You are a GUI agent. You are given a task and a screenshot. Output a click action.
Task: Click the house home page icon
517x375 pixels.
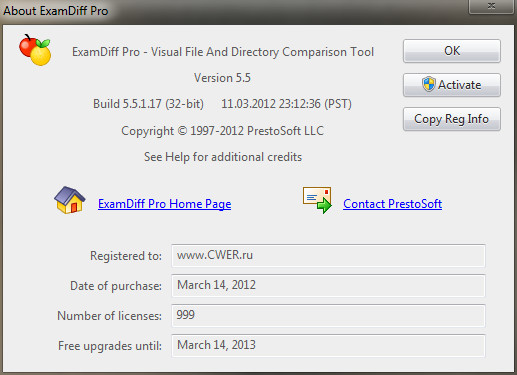coord(70,200)
